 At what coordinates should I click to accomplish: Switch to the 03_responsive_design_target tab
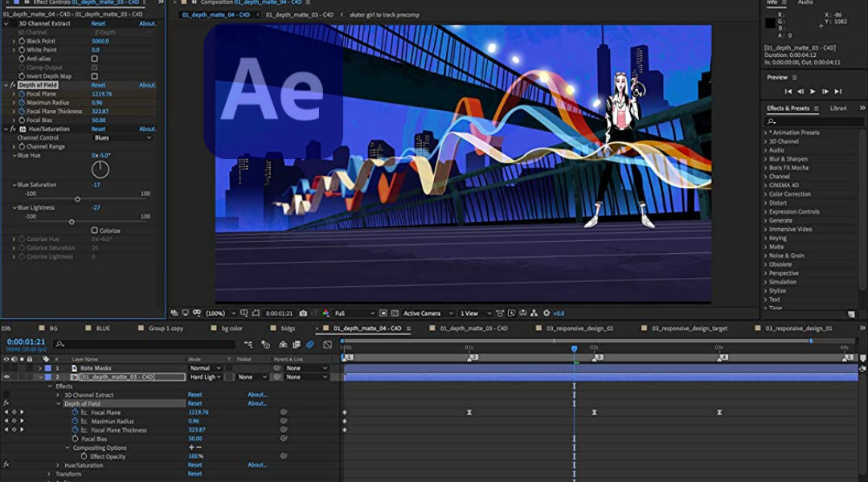tap(690, 328)
